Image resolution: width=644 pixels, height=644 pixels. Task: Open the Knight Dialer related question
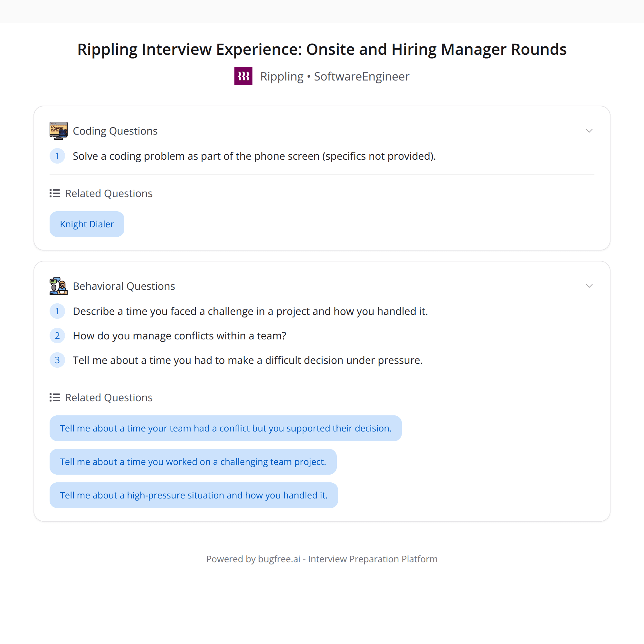pyautogui.click(x=87, y=224)
